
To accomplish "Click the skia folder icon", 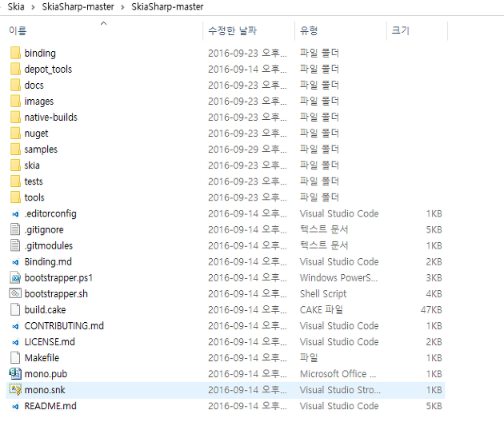I will (x=15, y=165).
